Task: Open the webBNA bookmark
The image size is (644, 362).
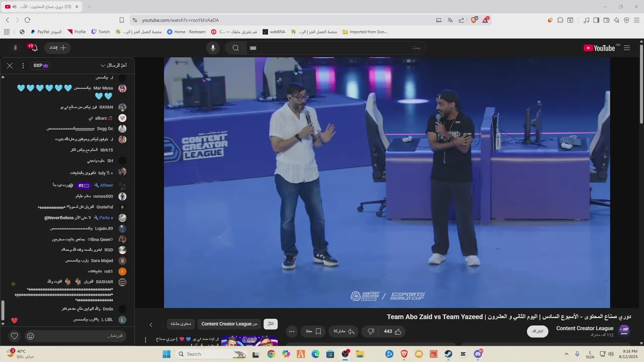Action: point(274,32)
